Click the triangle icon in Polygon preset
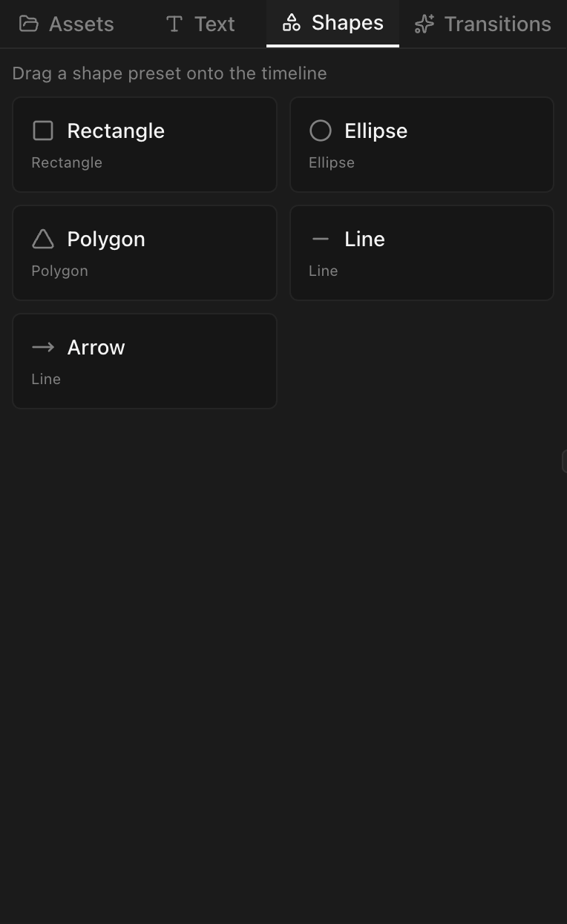The height and width of the screenshot is (924, 567). tap(43, 239)
